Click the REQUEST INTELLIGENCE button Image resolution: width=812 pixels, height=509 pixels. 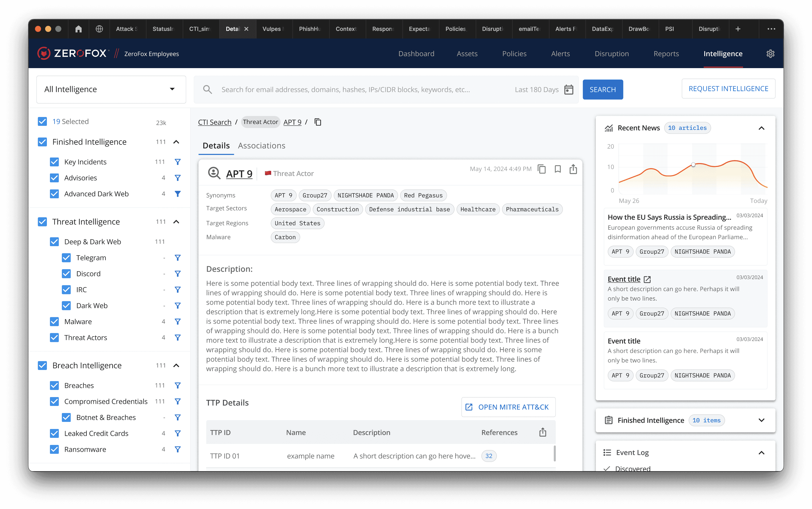click(x=728, y=89)
